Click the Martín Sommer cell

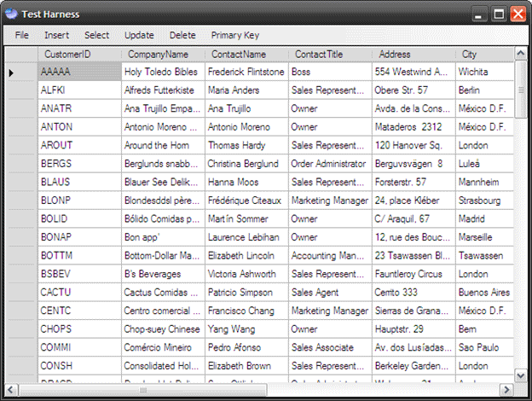pos(246,218)
